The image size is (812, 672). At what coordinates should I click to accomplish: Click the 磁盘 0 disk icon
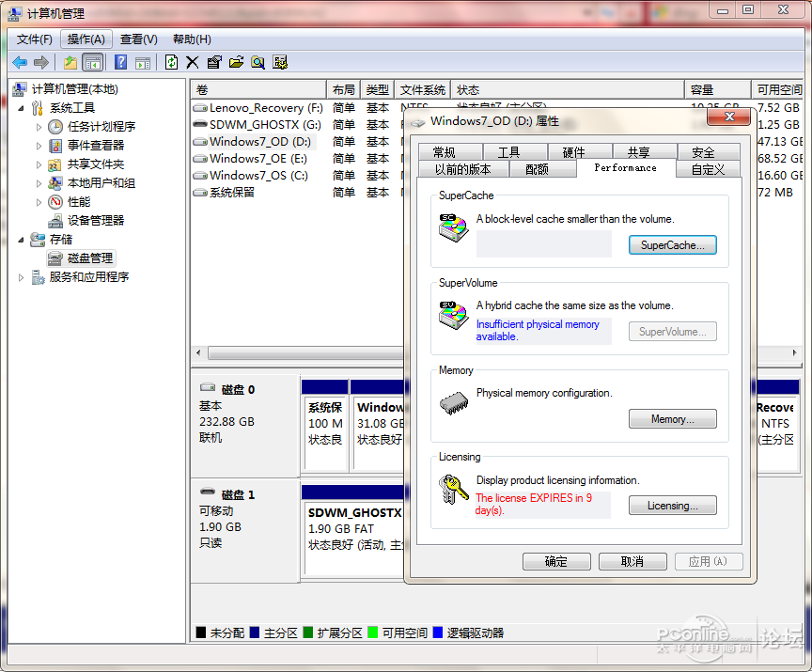click(x=208, y=387)
